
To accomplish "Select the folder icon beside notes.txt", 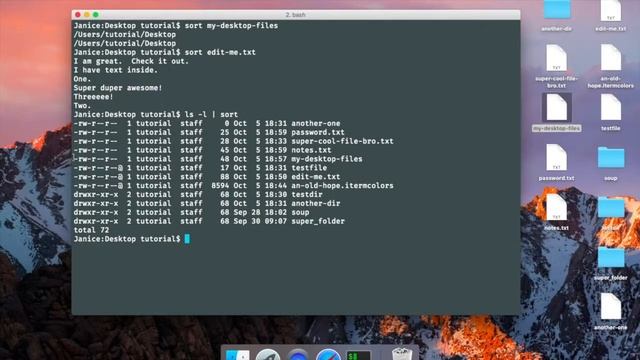I will tap(611, 207).
